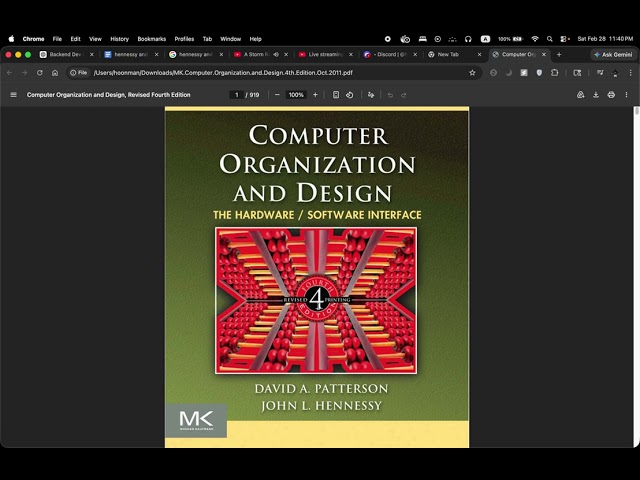
Task: Open PDF viewer more actions menu
Action: point(627,95)
